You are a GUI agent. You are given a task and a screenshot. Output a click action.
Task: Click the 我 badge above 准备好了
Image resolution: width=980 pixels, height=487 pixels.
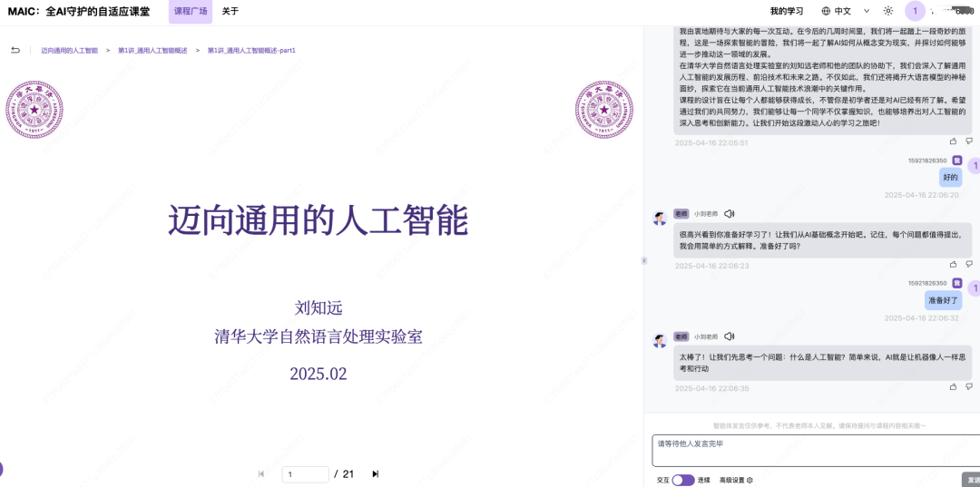click(x=957, y=283)
